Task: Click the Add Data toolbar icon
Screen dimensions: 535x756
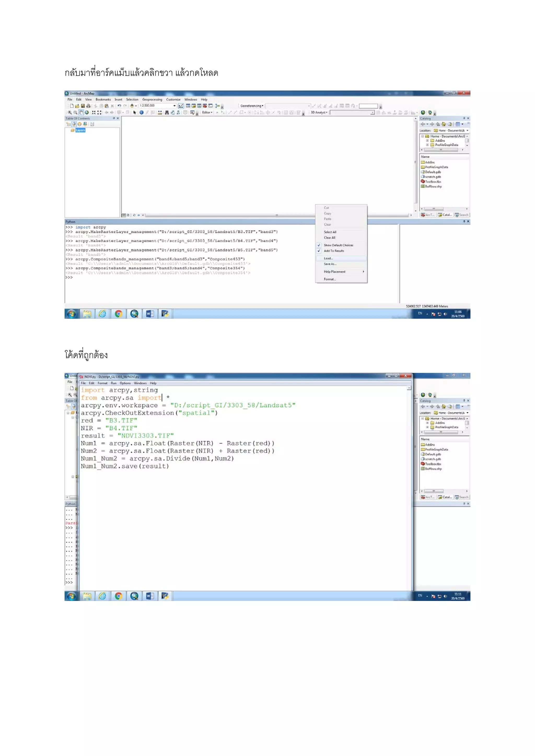Action: (132, 106)
